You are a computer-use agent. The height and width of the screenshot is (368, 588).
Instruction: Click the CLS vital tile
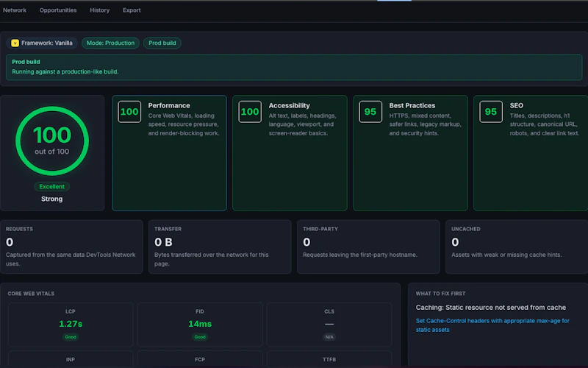click(329, 325)
